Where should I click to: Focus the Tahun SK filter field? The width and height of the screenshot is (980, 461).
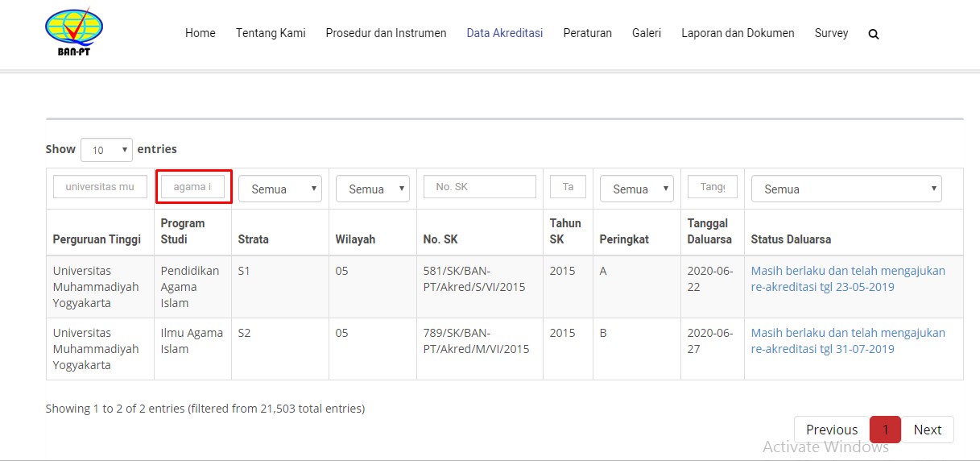coord(568,186)
